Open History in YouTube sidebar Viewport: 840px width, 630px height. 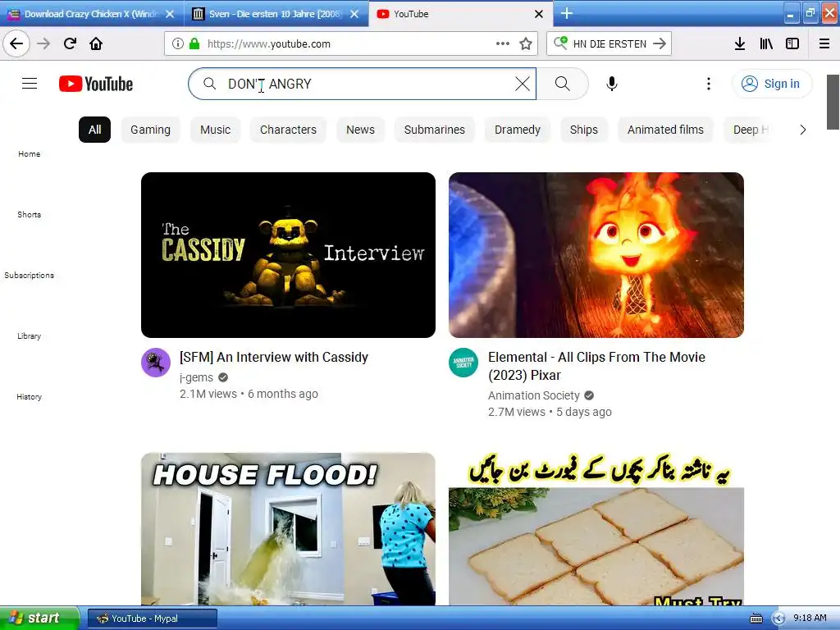[29, 396]
